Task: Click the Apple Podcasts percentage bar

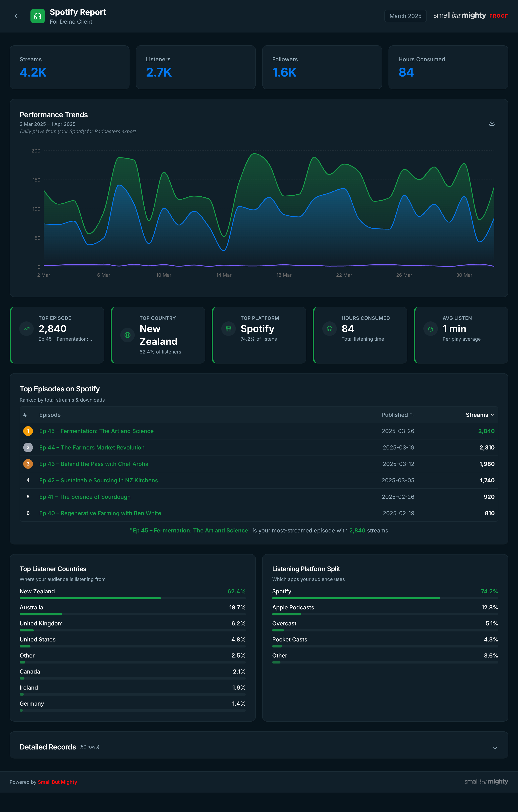Action: point(385,614)
